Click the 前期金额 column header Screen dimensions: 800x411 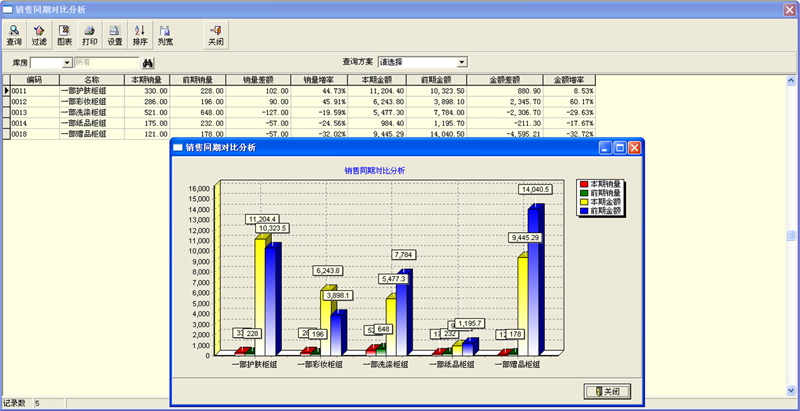[x=437, y=80]
